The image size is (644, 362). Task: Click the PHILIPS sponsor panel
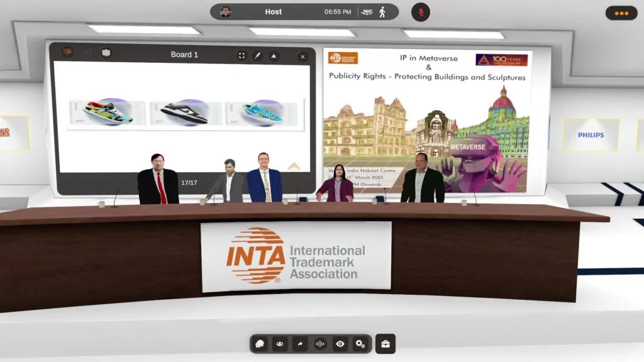click(591, 135)
